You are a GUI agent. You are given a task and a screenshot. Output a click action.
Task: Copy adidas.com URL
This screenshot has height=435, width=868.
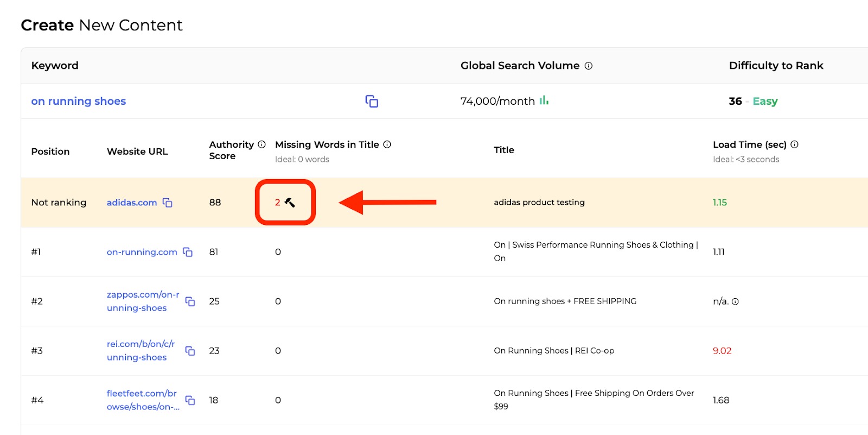point(168,203)
